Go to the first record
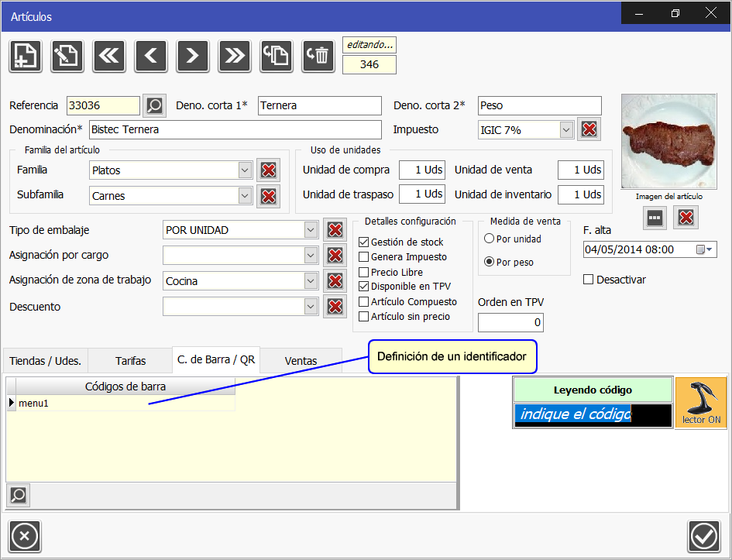Image resolution: width=732 pixels, height=560 pixels. point(108,56)
